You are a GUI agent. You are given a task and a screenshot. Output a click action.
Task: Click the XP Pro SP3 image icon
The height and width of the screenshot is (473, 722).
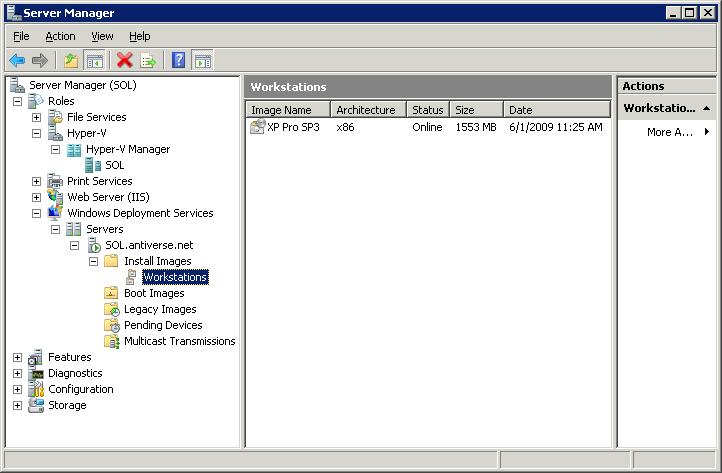click(258, 127)
